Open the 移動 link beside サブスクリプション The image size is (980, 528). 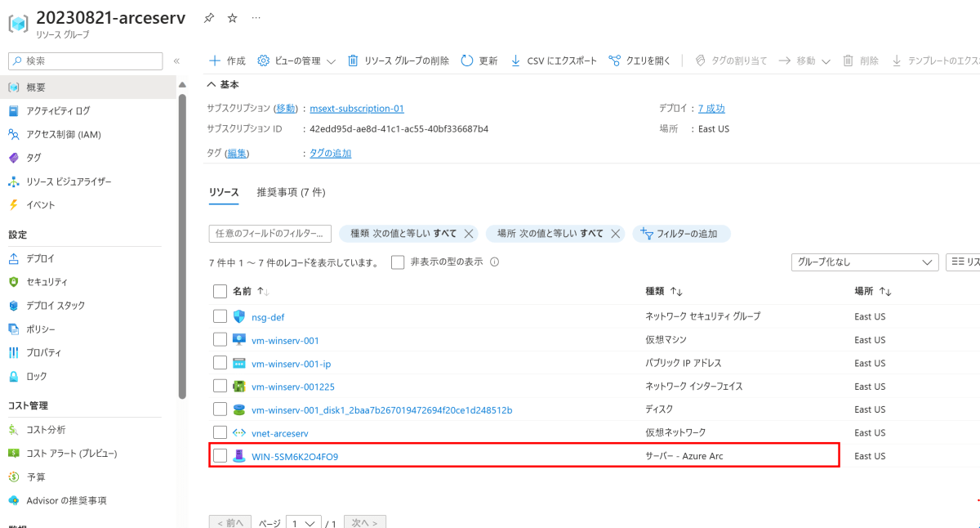(x=285, y=109)
